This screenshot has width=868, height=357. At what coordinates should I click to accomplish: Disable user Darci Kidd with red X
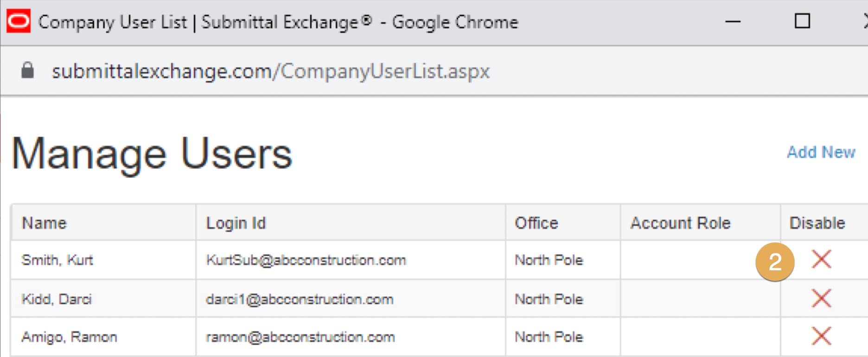point(821,298)
